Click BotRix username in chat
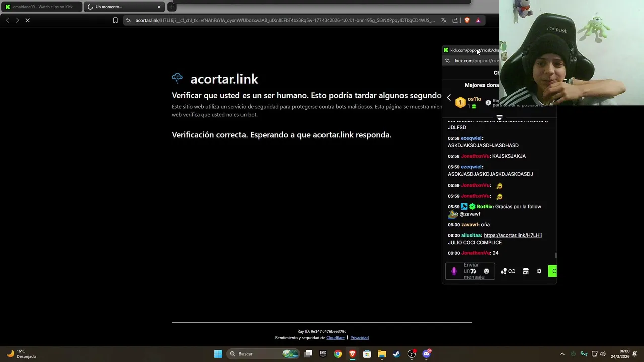Image resolution: width=644 pixels, height=362 pixels. click(485, 207)
